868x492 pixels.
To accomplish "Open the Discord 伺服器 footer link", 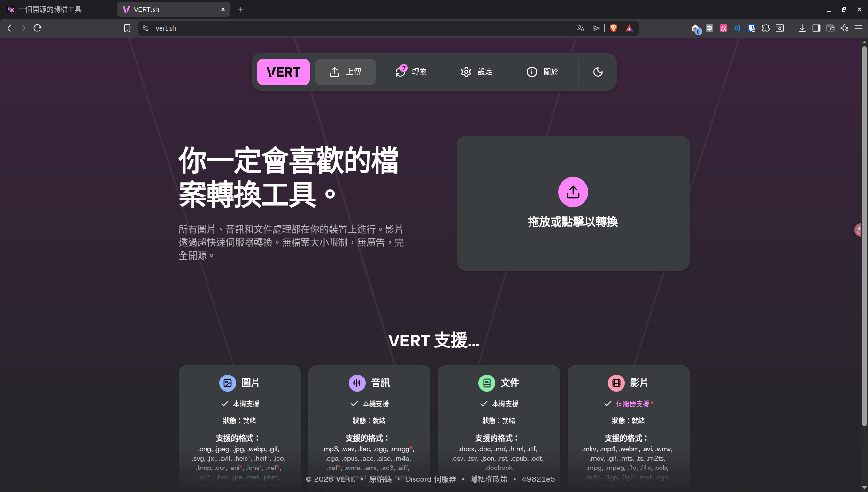I will (x=431, y=479).
